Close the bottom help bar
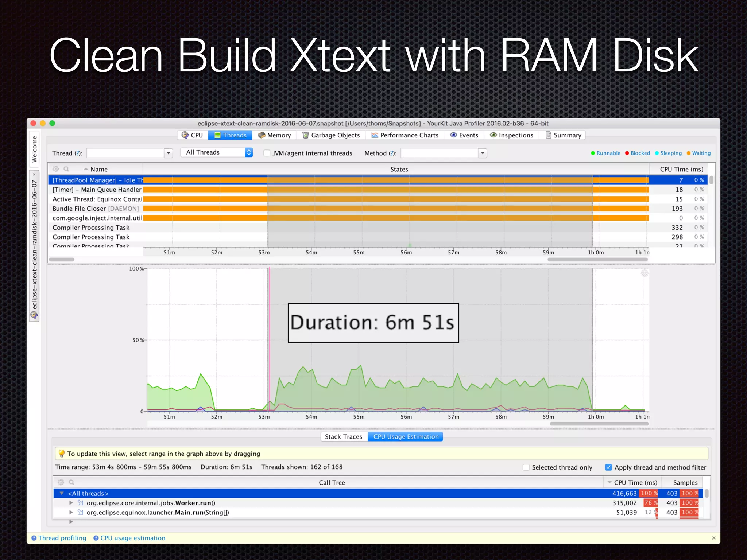Image resolution: width=747 pixels, height=560 pixels. [x=714, y=538]
